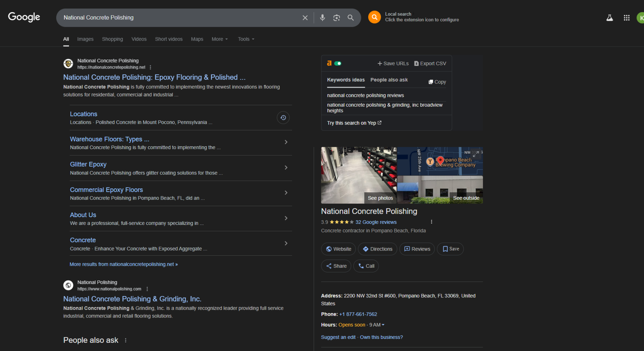Viewport: 644px width, 351px height.
Task: Expand the More search filters dropdown
Action: [220, 39]
